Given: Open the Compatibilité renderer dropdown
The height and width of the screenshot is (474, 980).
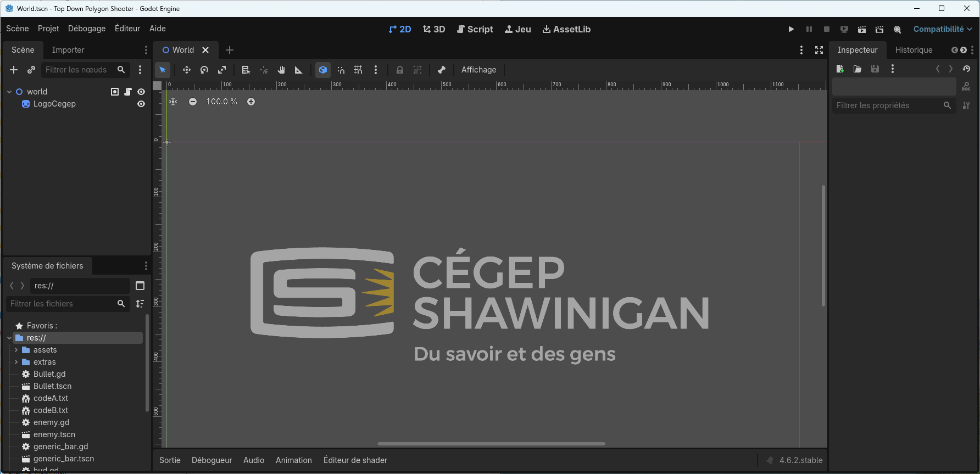Looking at the screenshot, I should pos(943,29).
